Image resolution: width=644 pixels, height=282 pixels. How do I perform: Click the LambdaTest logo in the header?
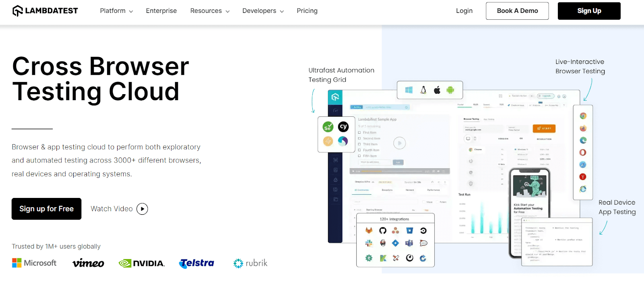[x=45, y=11]
